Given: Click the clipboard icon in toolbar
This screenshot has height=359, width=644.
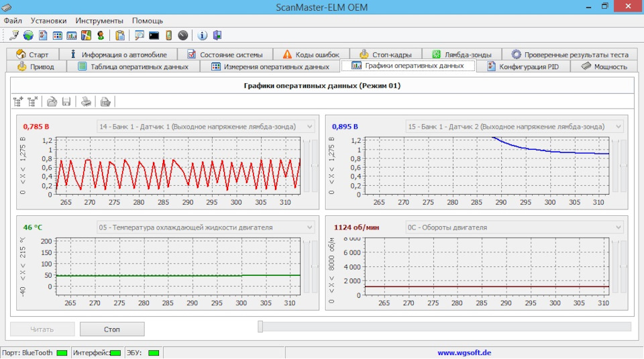Looking at the screenshot, I should click(119, 35).
